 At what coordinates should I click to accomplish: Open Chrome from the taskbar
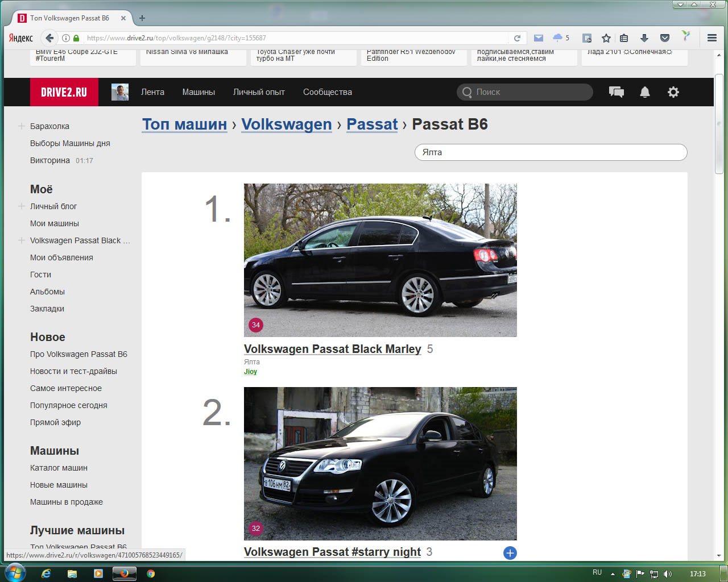pos(151,573)
